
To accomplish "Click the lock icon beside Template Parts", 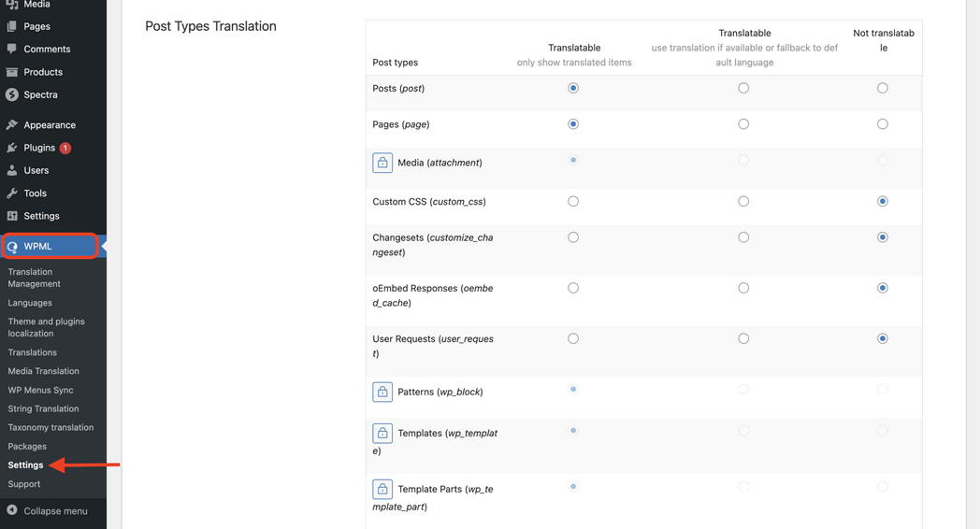I will 382,490.
